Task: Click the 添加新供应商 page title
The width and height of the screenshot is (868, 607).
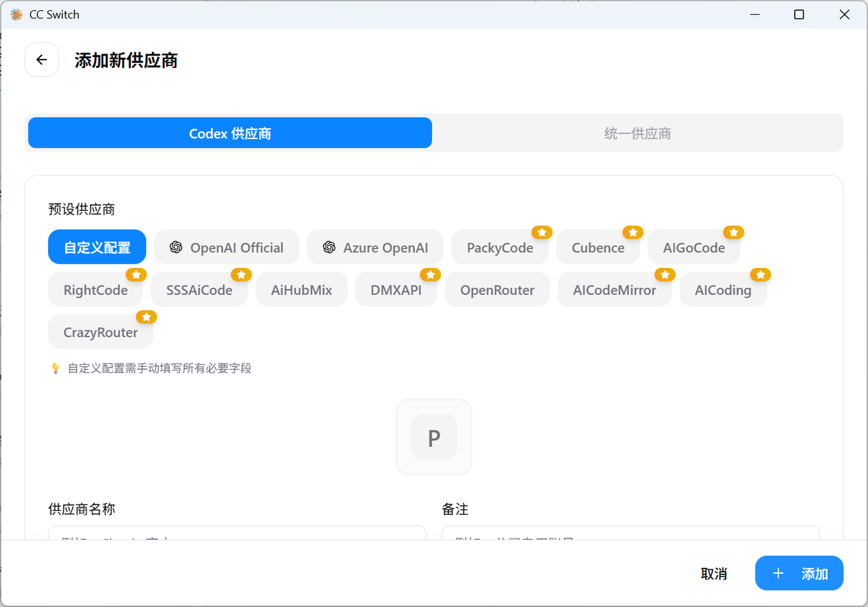Action: pyautogui.click(x=126, y=60)
